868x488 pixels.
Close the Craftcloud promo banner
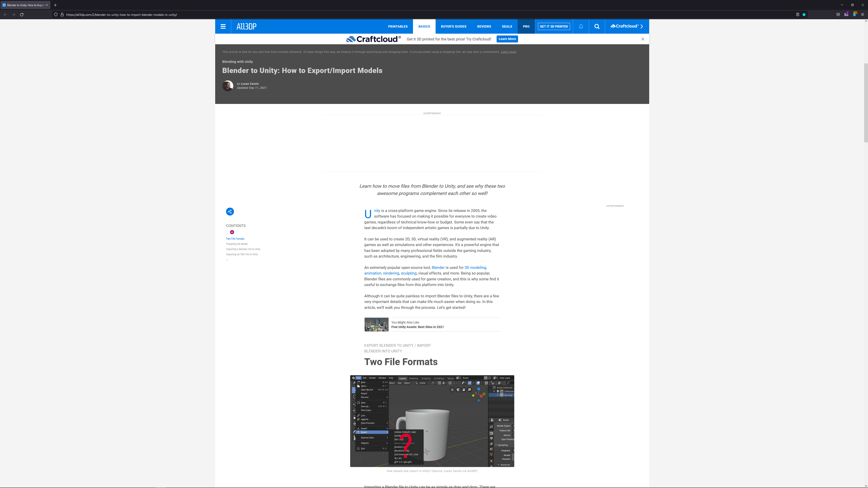(643, 39)
